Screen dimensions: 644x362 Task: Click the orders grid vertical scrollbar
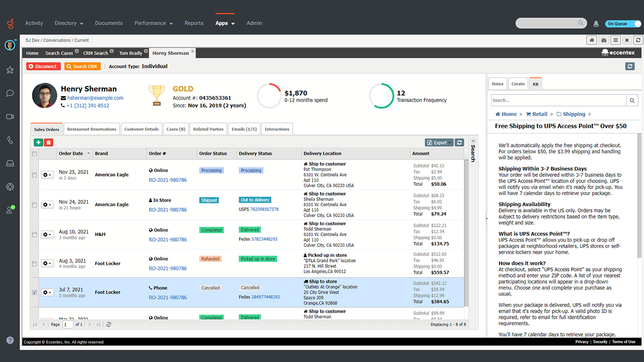tap(465, 234)
